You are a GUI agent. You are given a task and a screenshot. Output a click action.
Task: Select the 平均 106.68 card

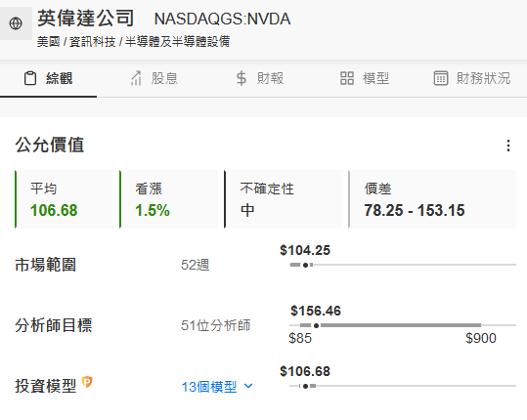65,199
